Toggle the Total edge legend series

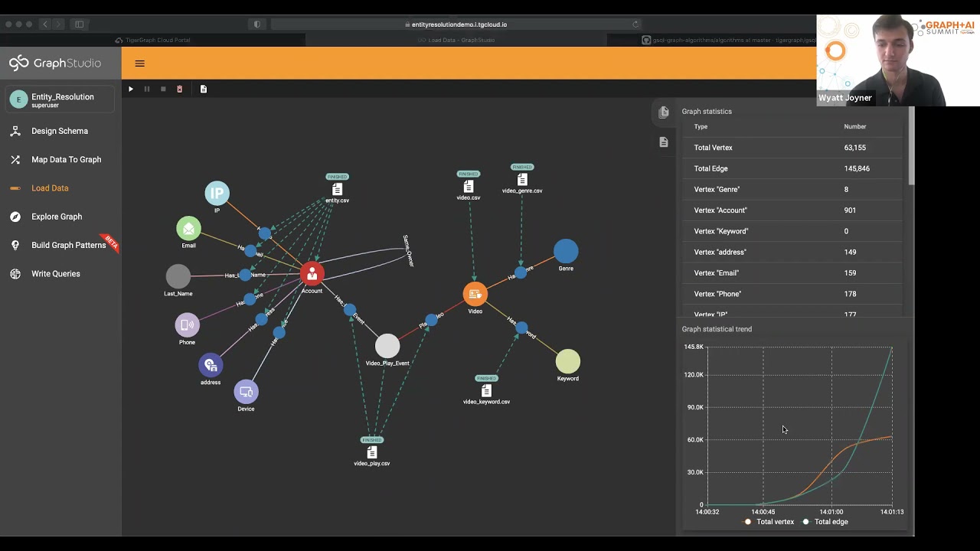click(825, 522)
